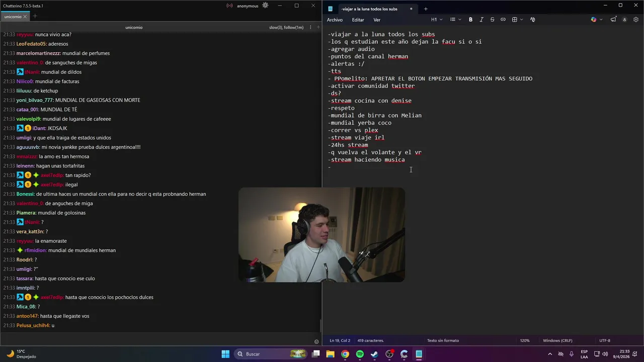
Task: Open the Notepad account profile icon
Action: click(x=624, y=20)
